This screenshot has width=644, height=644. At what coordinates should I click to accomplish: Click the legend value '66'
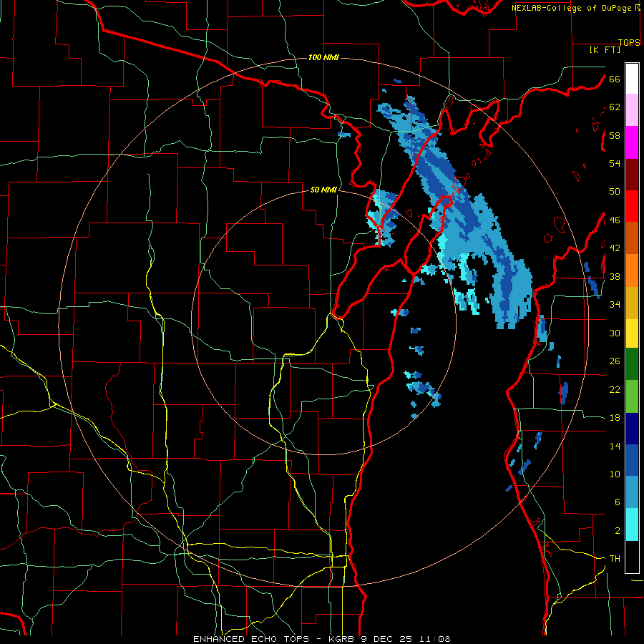point(615,79)
